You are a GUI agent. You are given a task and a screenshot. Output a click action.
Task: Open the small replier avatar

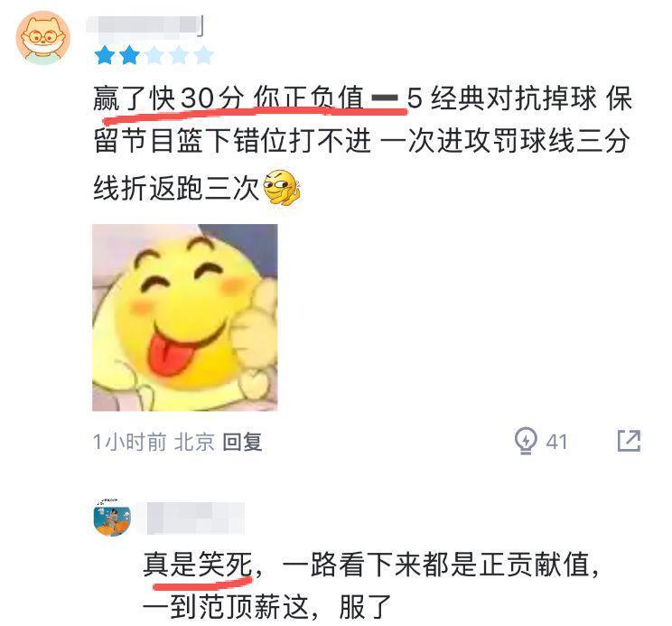[x=112, y=518]
